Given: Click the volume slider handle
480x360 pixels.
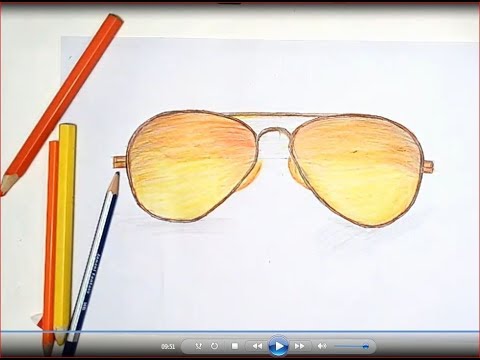Looking at the screenshot, I should (x=366, y=347).
